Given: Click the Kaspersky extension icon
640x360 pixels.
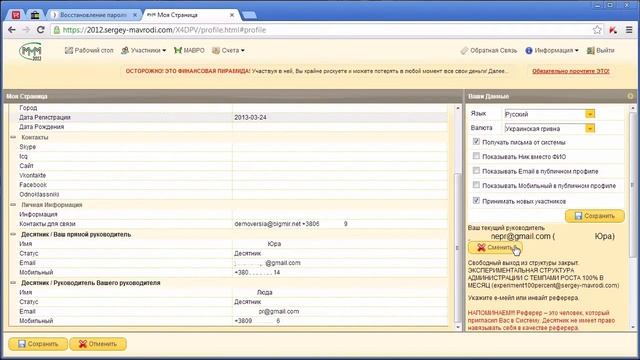Looking at the screenshot, I should click(613, 30).
